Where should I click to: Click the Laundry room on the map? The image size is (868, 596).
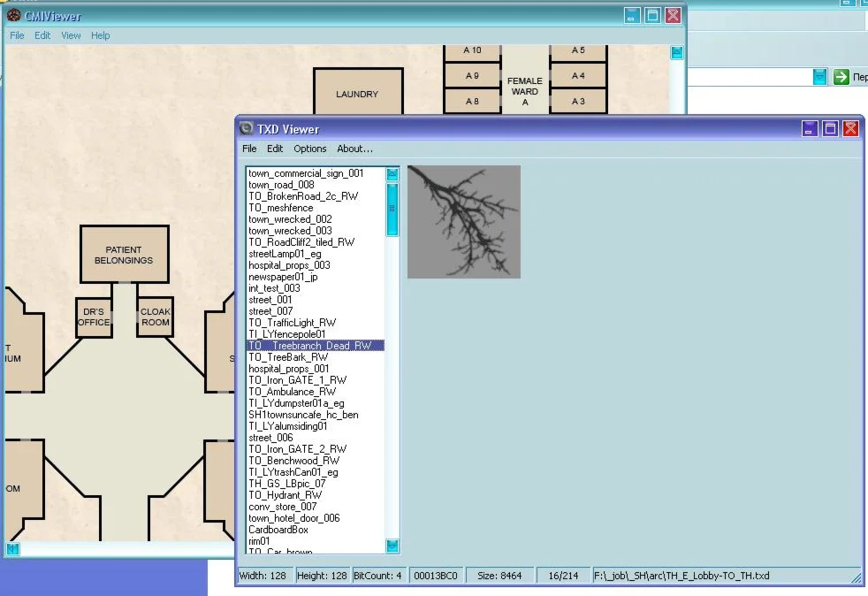point(357,94)
